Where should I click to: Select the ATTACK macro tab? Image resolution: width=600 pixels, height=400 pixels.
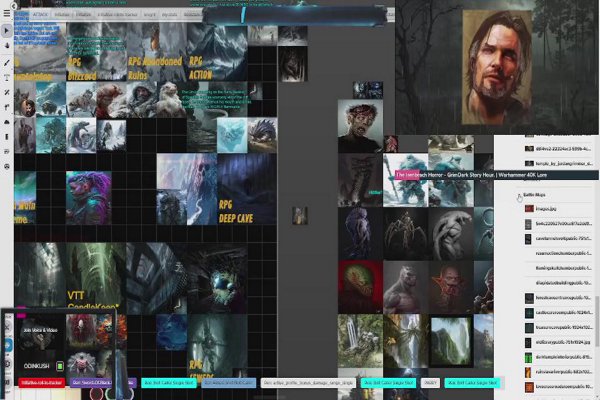40,15
